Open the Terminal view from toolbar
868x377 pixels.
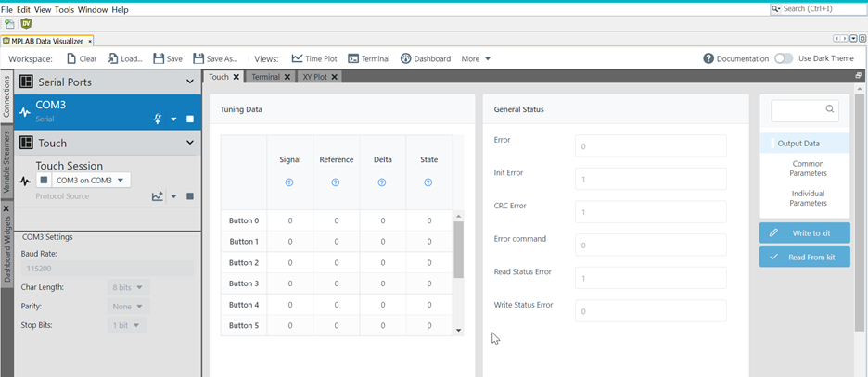coord(353,58)
